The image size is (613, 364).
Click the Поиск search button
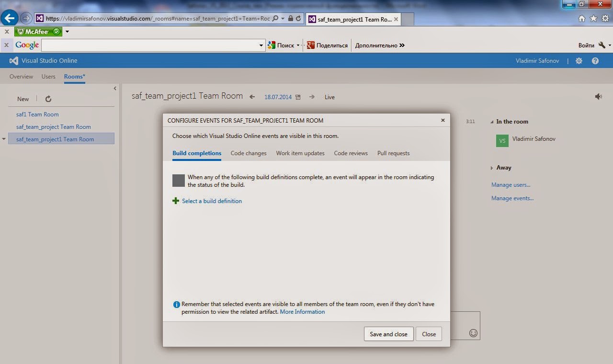coord(281,45)
